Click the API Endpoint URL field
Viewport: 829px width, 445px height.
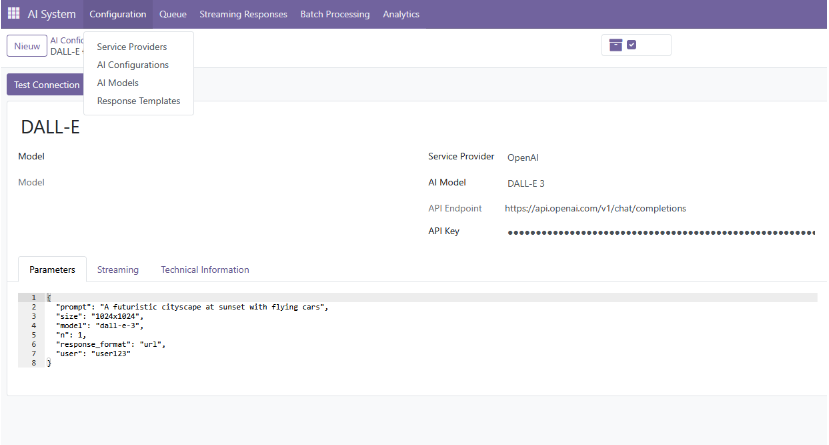point(595,209)
